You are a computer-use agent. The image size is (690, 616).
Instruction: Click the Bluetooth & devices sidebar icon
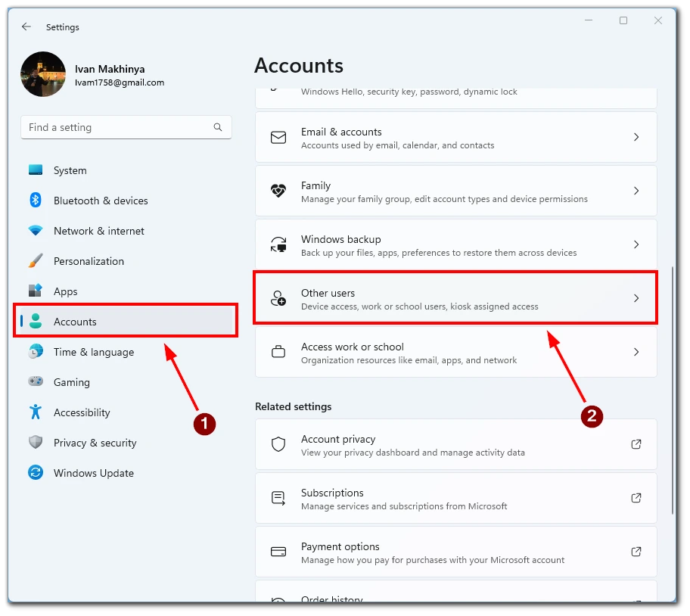36,201
